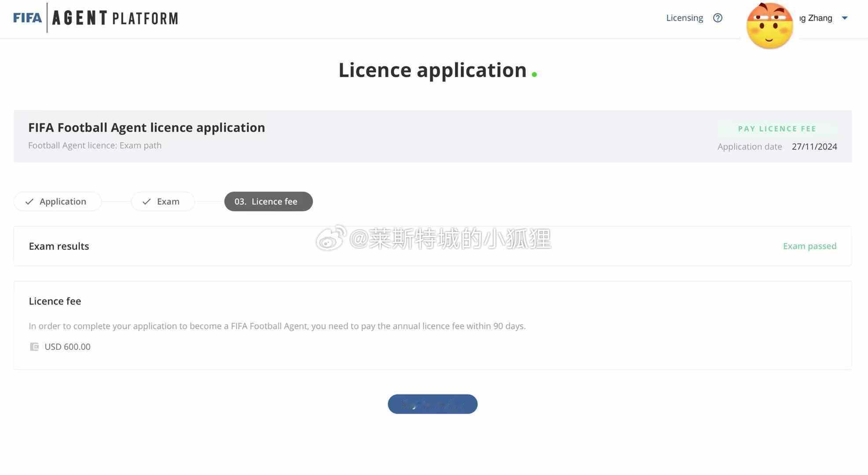Click the blue payment button at the bottom

(x=432, y=404)
